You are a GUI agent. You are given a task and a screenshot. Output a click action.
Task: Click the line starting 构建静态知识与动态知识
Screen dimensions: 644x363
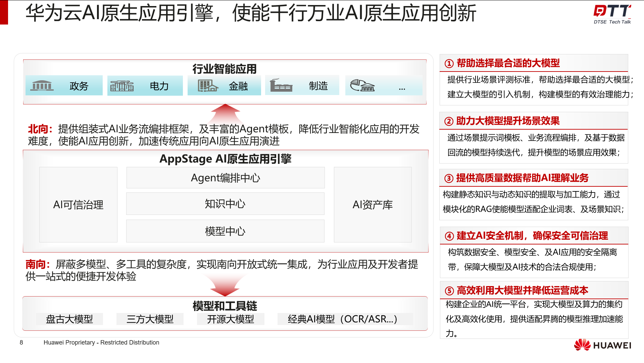531,194
